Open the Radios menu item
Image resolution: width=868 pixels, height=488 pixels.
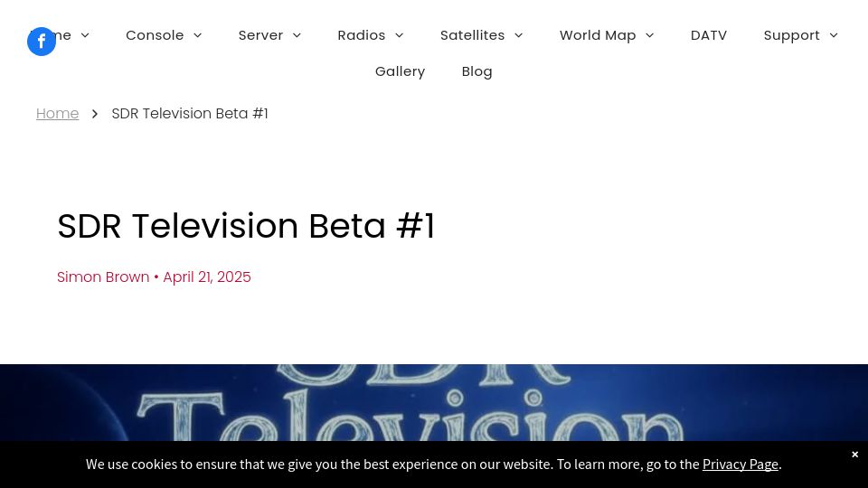pos(362,35)
